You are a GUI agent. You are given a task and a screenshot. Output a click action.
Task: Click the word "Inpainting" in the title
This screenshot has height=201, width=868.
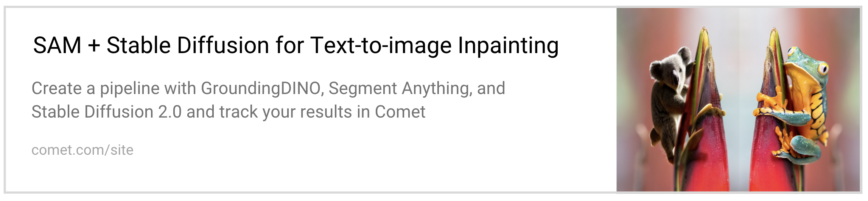point(508,46)
